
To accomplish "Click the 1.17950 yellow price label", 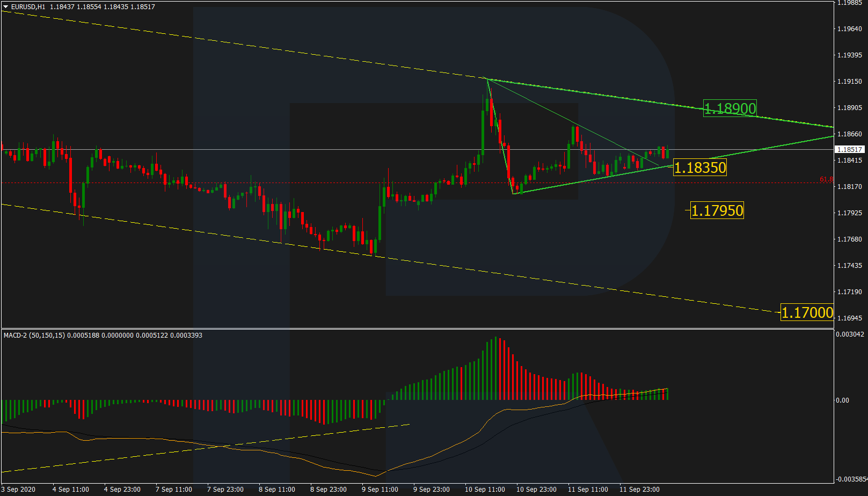I will (x=717, y=210).
